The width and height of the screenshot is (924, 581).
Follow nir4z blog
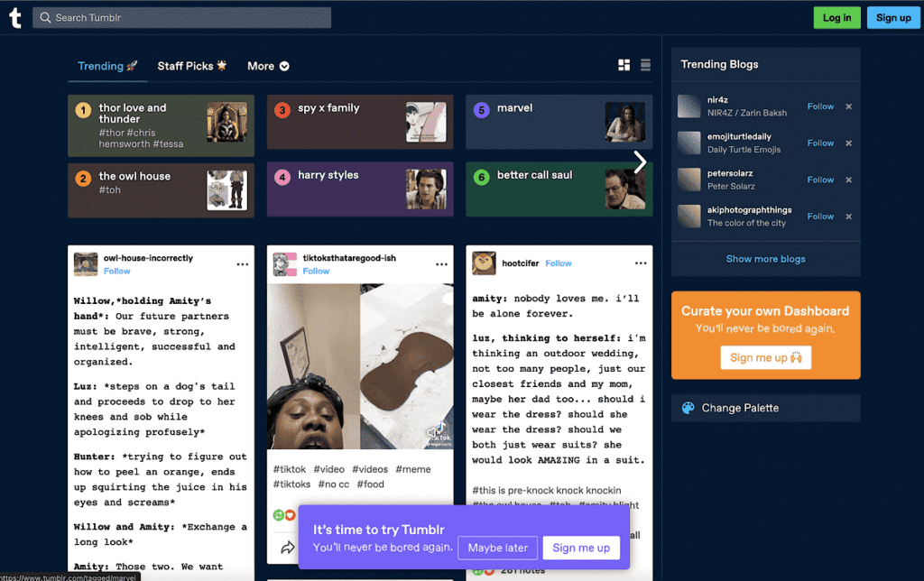tap(820, 106)
